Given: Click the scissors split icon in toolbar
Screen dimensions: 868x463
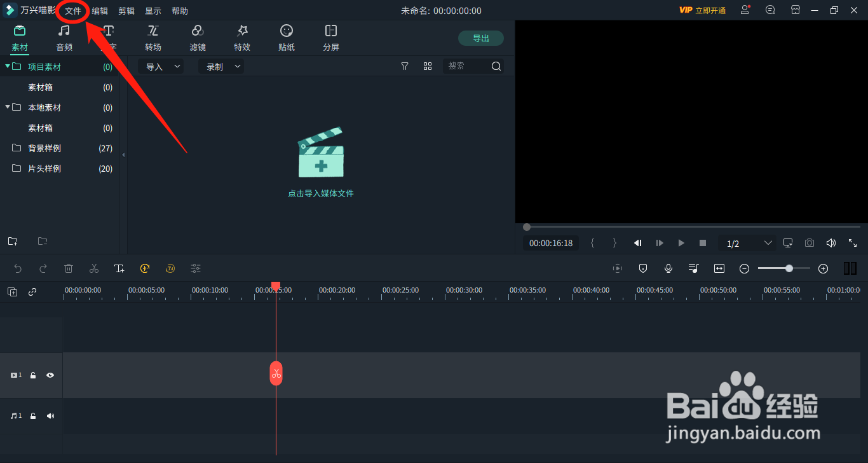Looking at the screenshot, I should click(94, 268).
